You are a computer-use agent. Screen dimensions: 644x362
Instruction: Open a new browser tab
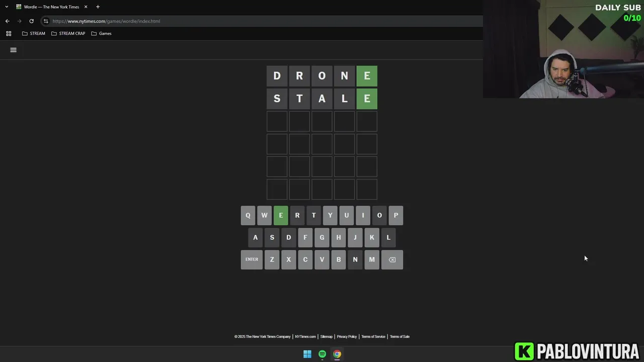[98, 7]
